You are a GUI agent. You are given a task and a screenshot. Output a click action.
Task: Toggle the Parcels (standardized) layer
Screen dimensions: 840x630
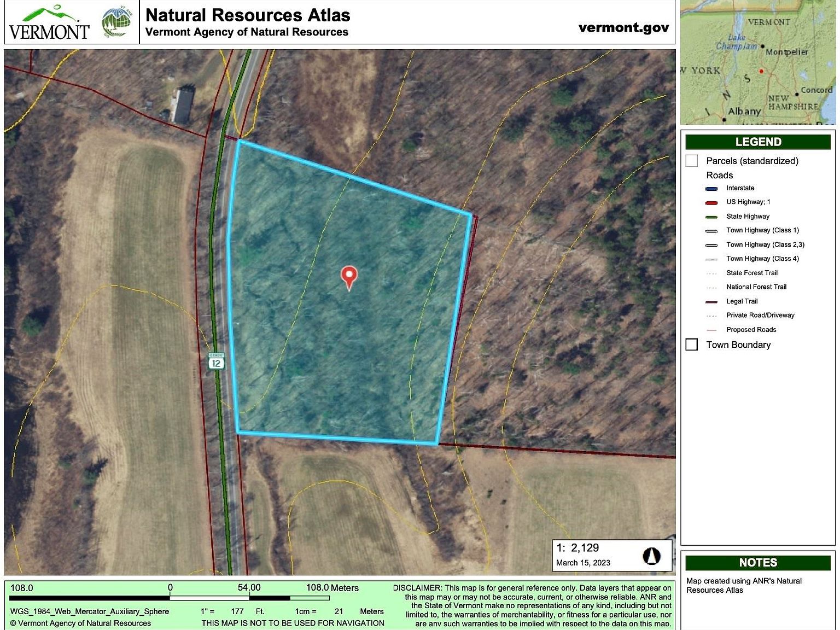pyautogui.click(x=692, y=160)
